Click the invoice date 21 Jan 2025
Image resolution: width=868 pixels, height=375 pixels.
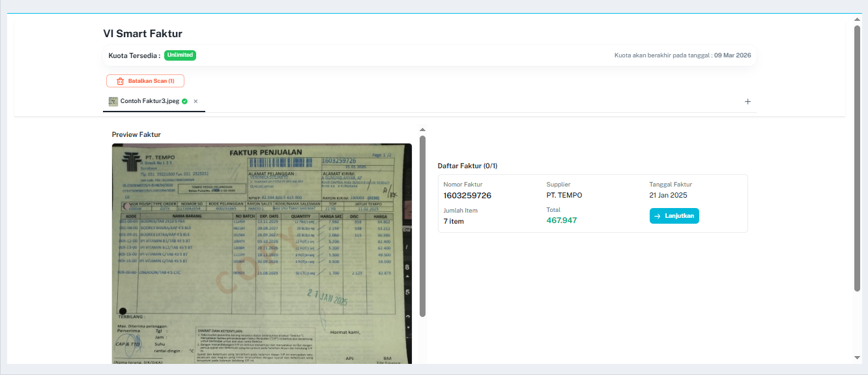click(668, 196)
